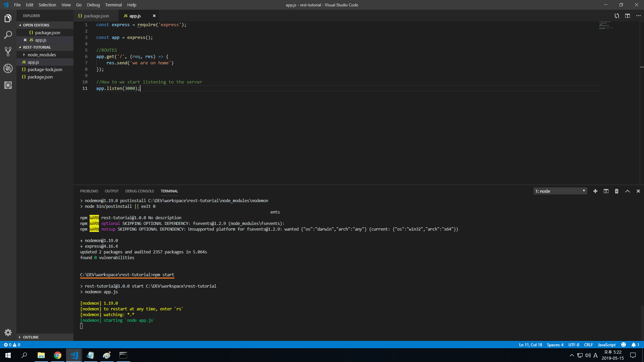Kill the terminal with trash icon

[x=616, y=191]
